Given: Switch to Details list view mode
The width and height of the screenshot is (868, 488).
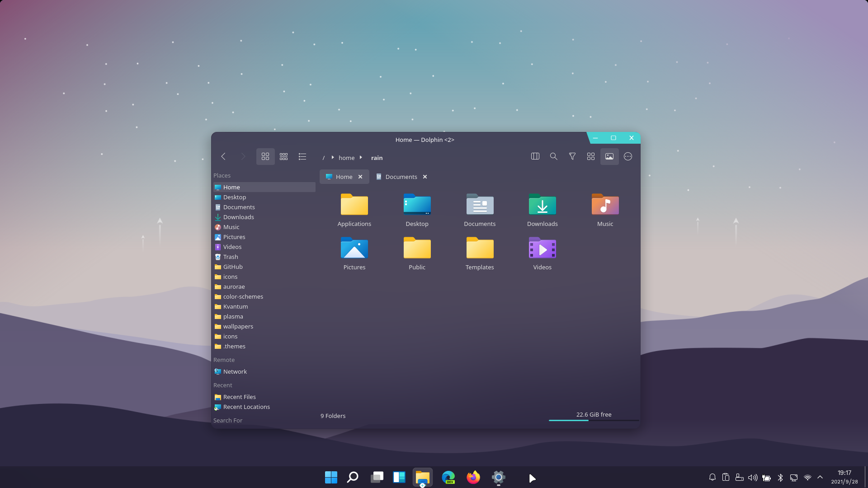Looking at the screenshot, I should coord(302,156).
